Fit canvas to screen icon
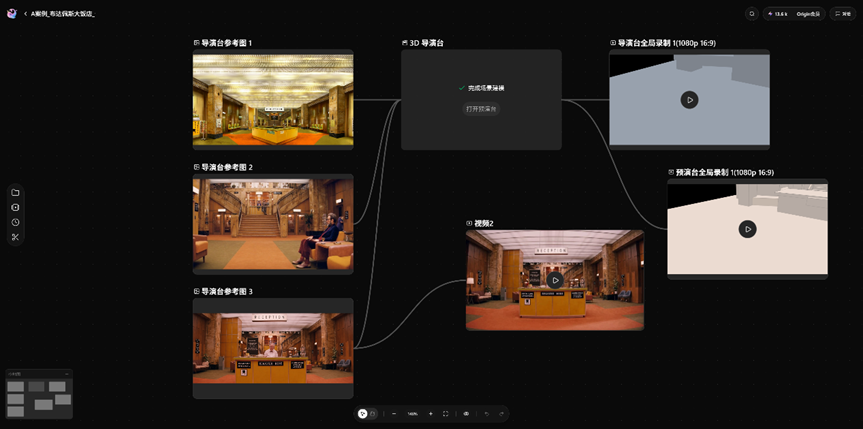 click(x=446, y=414)
